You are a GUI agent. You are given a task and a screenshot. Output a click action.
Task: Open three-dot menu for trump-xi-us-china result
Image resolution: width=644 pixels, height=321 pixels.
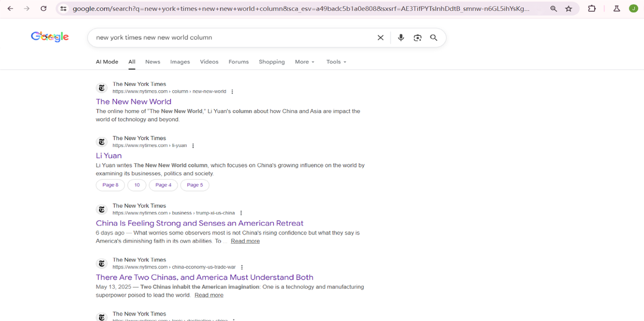240,214
